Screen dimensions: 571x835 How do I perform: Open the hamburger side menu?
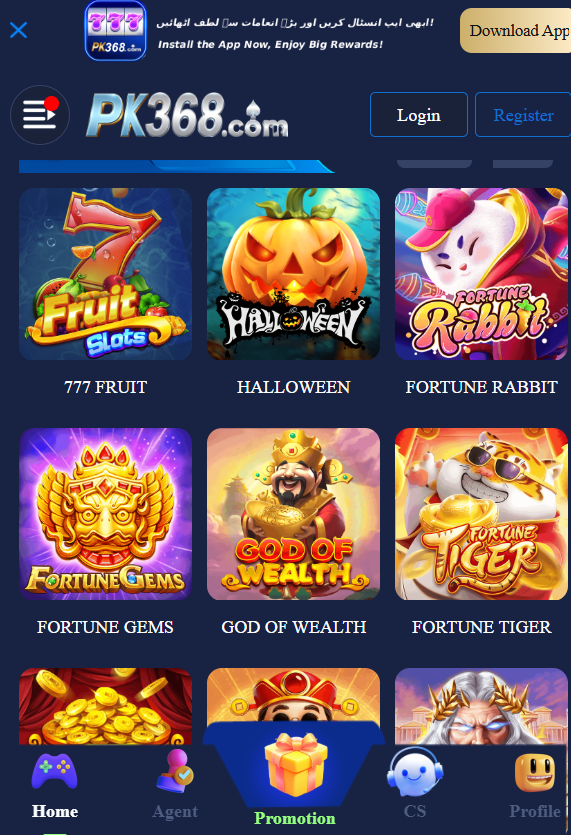[40, 114]
